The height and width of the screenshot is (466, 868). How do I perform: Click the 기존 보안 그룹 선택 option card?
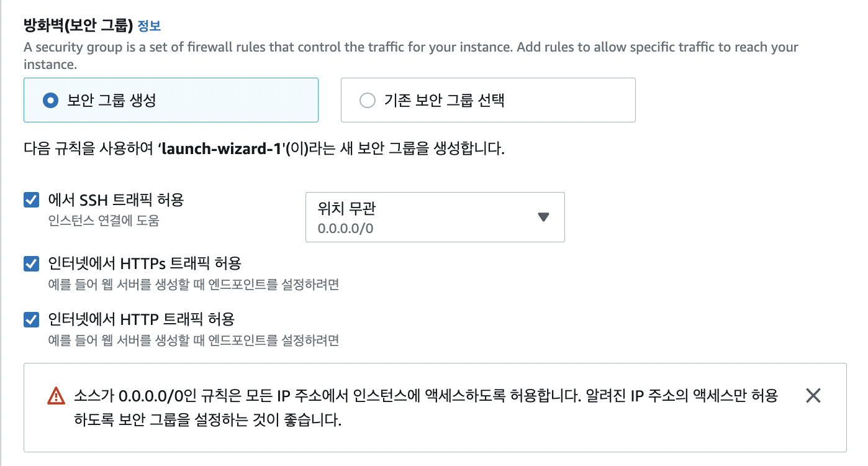pyautogui.click(x=488, y=100)
